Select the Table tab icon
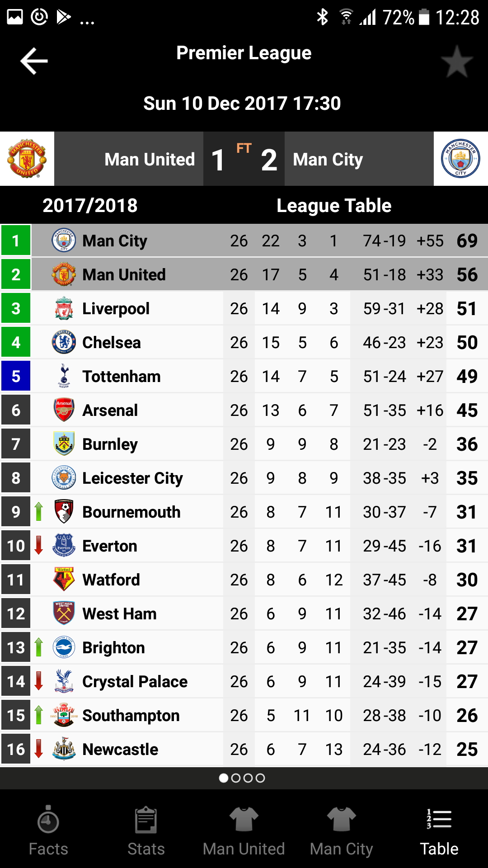 point(439,819)
